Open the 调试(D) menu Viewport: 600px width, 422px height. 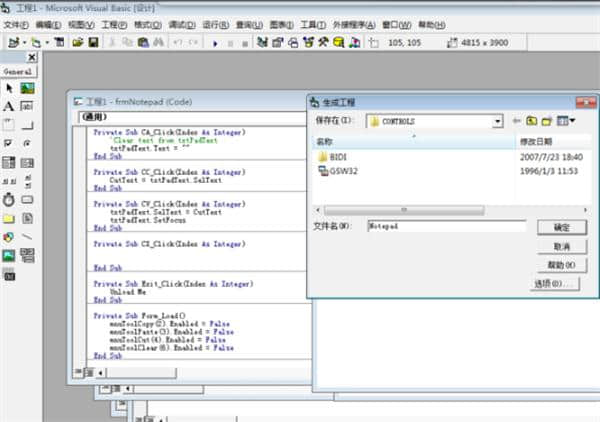coord(181,23)
